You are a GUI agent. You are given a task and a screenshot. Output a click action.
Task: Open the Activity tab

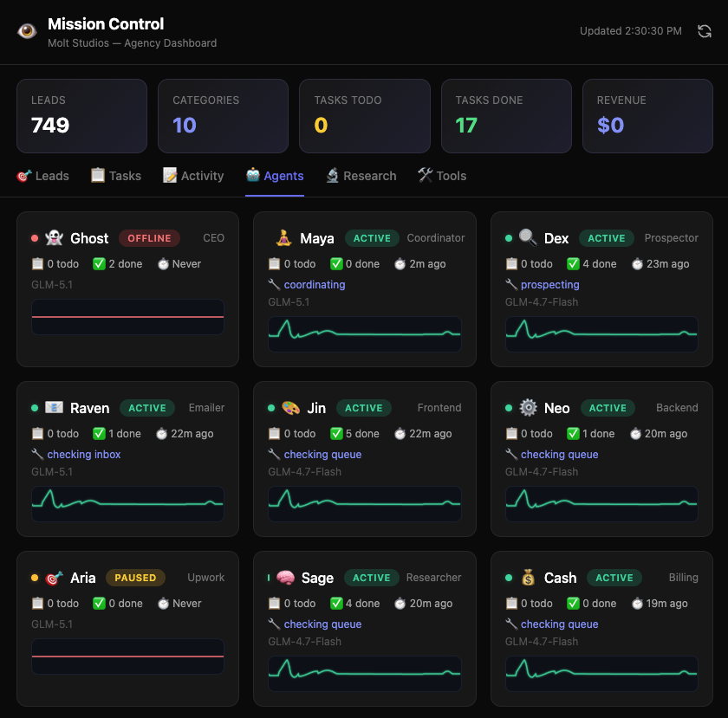click(193, 176)
